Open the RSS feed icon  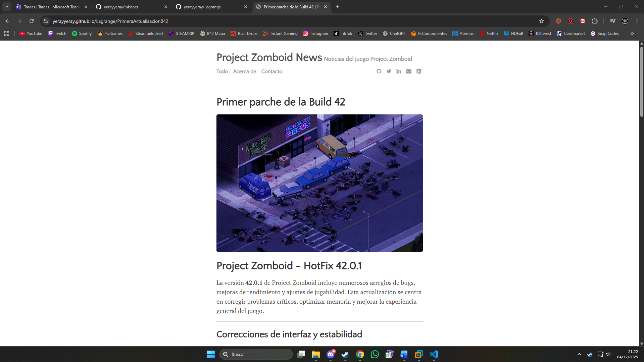point(419,71)
